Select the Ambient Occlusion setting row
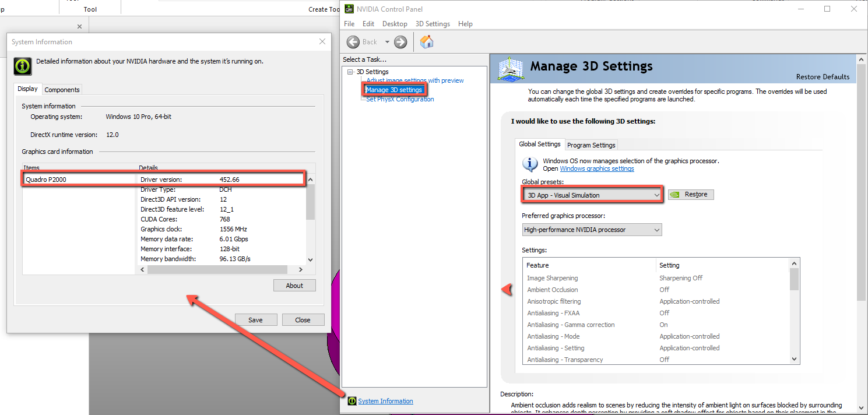Viewport: 868px width, 415px height. [x=656, y=290]
